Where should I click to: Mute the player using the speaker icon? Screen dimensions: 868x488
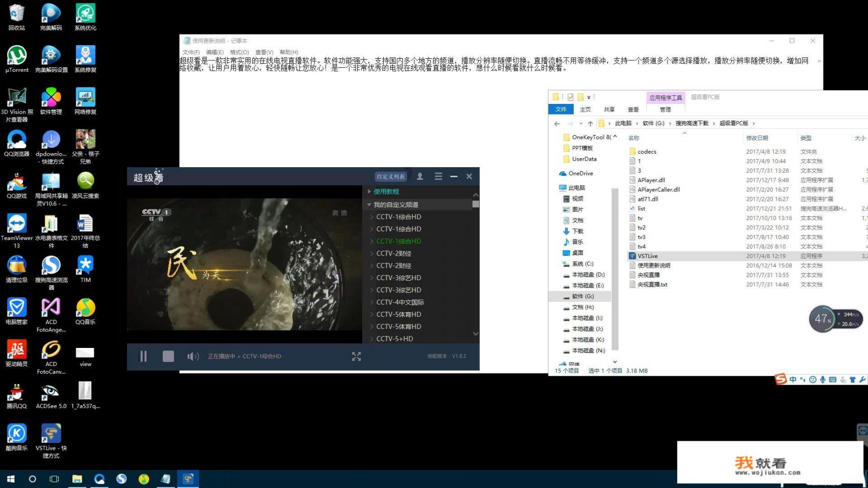tap(193, 356)
